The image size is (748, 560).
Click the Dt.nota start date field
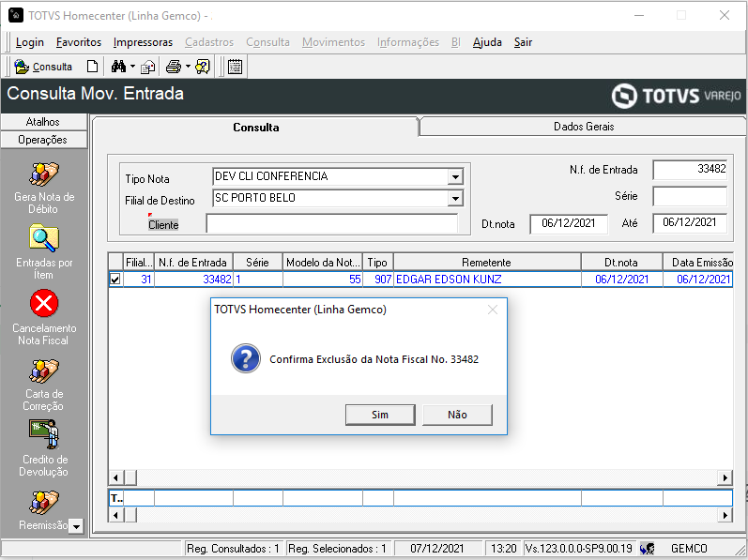click(x=569, y=223)
